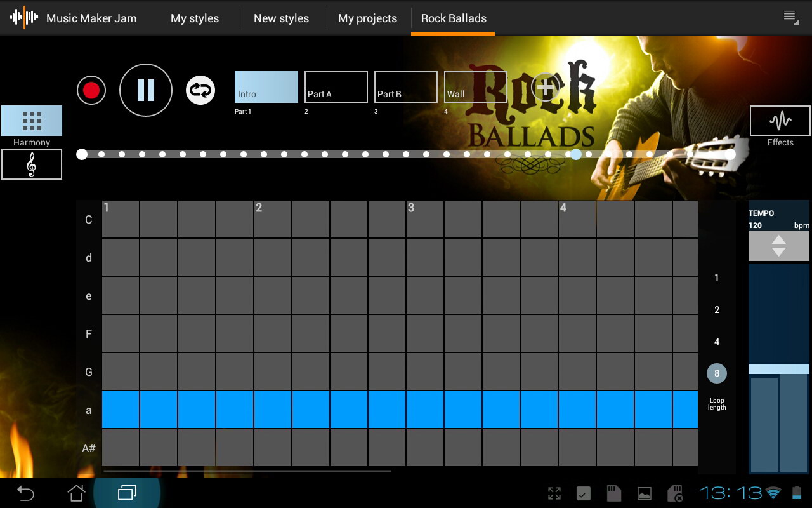Viewport: 812px width, 508px height.
Task: Add a new part with the plus icon
Action: coord(546,88)
